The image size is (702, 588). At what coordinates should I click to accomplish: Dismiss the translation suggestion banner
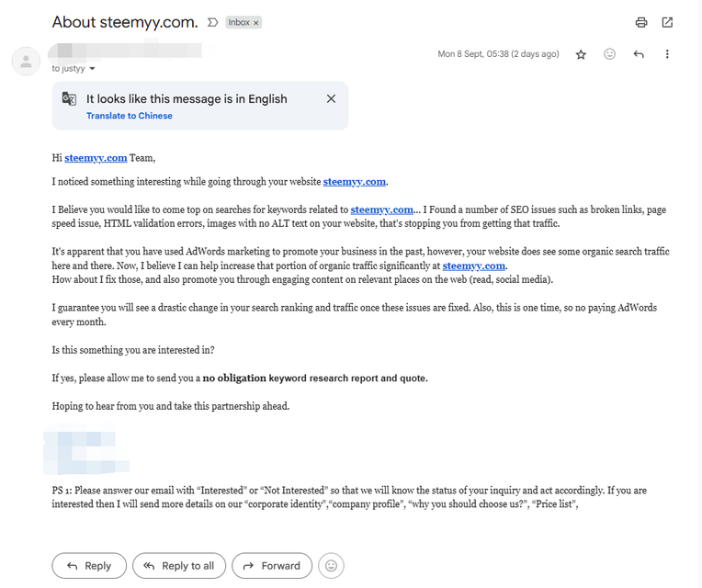pyautogui.click(x=331, y=98)
